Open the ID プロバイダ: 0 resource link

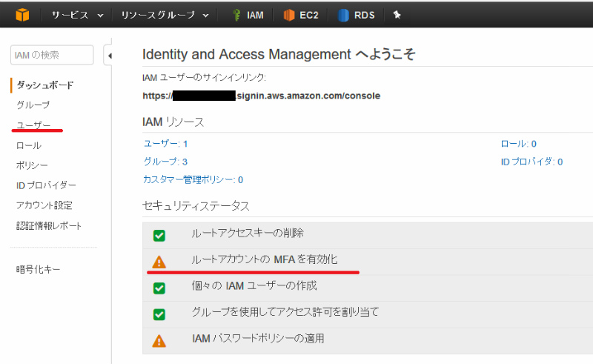point(531,161)
